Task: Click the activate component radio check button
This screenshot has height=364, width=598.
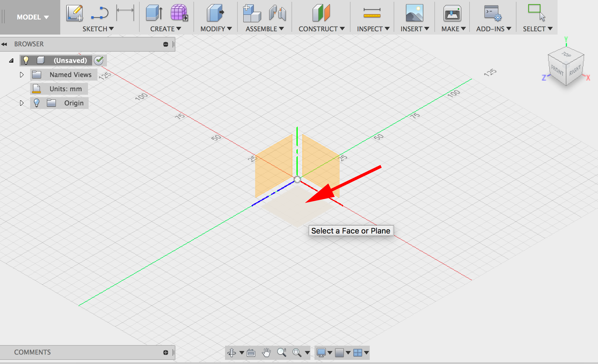Action: pyautogui.click(x=99, y=60)
